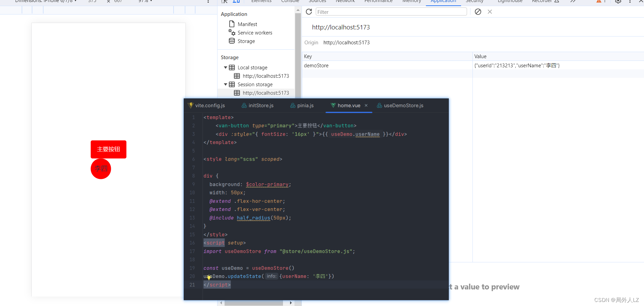Click the sidebar scroll-up arrow
Viewport: 644px width, 306px height.
[298, 10]
